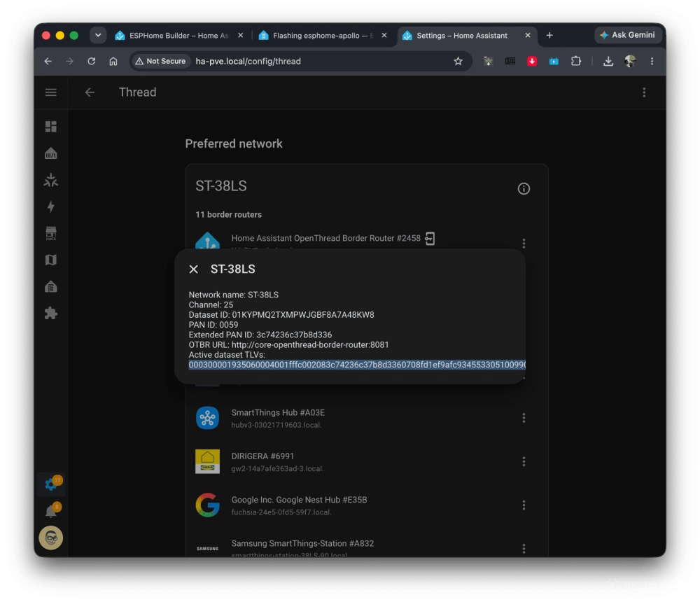This screenshot has width=700, height=602.
Task: Click the key icon beside Border Router #2458
Action: pyautogui.click(x=430, y=239)
